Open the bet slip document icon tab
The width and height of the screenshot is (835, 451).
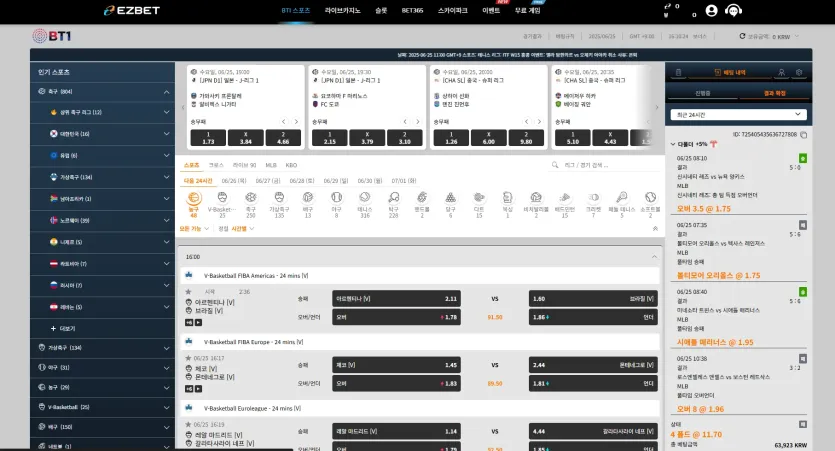click(678, 72)
